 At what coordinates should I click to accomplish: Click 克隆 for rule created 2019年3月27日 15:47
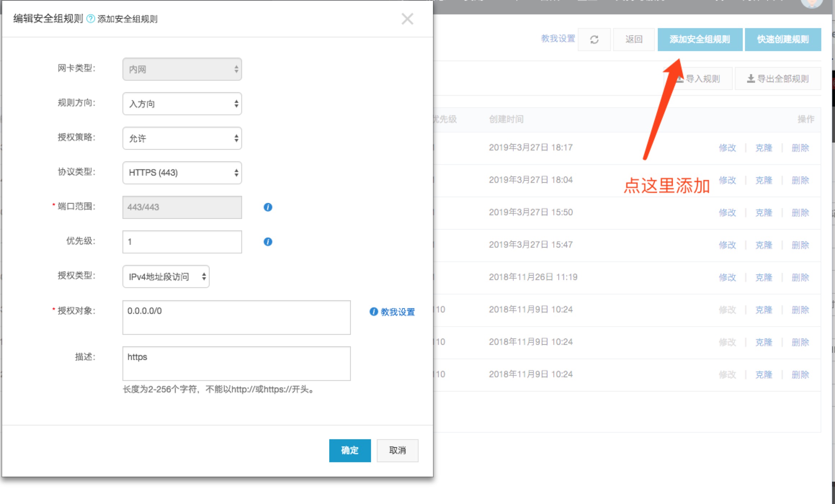[764, 245]
